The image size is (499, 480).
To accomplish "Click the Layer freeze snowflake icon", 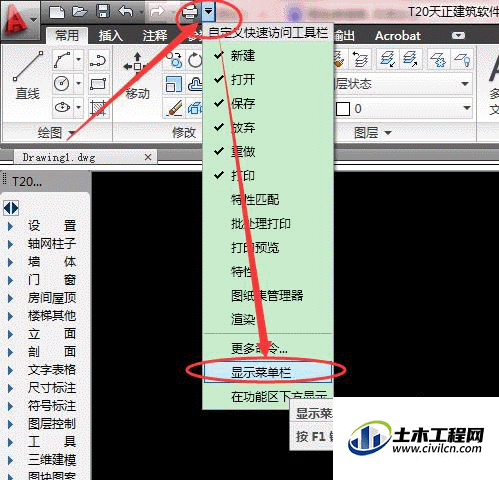I will tap(439, 59).
